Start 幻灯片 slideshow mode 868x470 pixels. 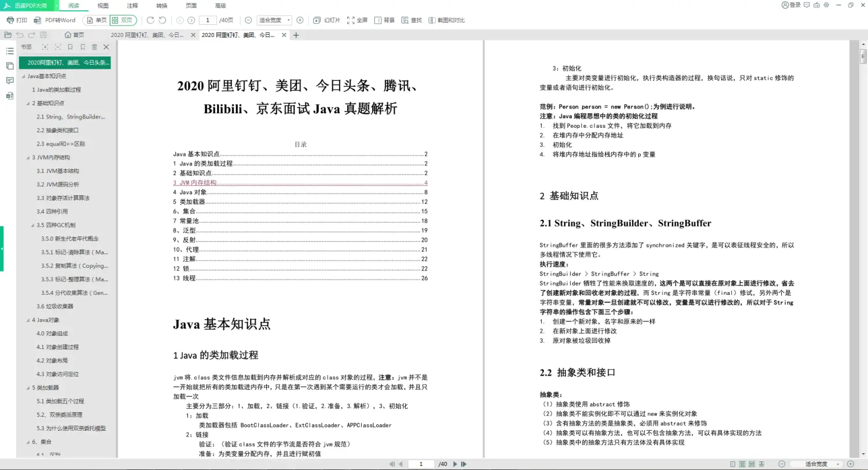[327, 20]
